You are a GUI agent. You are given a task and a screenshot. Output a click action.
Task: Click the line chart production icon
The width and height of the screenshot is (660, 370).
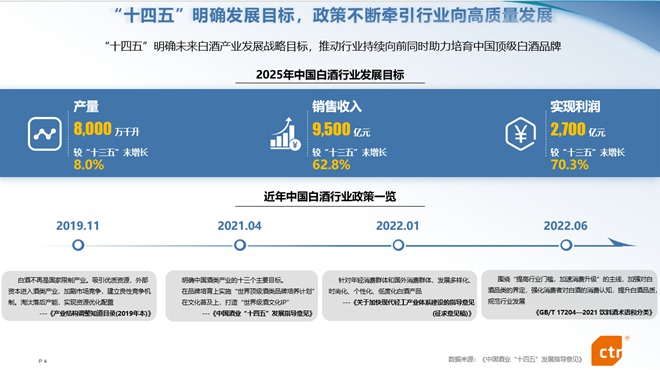tap(45, 134)
